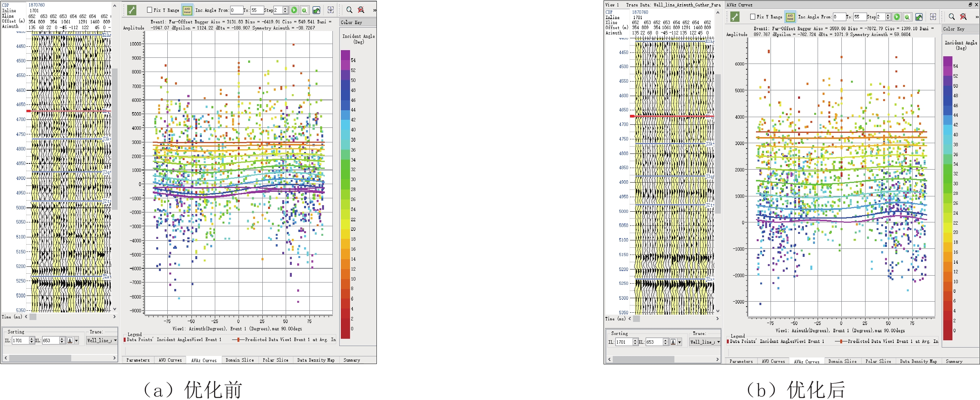This screenshot has width=980, height=400.
Task: Open Domain Slice tab in right panel
Action: tap(843, 361)
